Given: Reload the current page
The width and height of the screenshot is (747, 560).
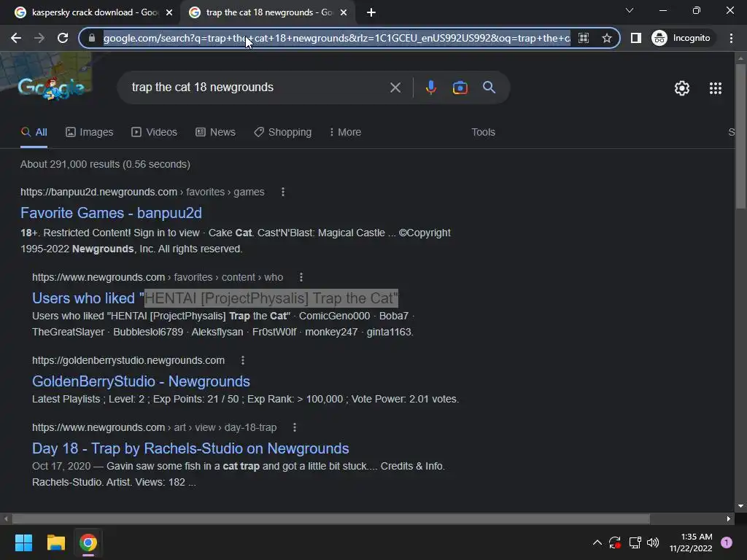Looking at the screenshot, I should pos(63,38).
